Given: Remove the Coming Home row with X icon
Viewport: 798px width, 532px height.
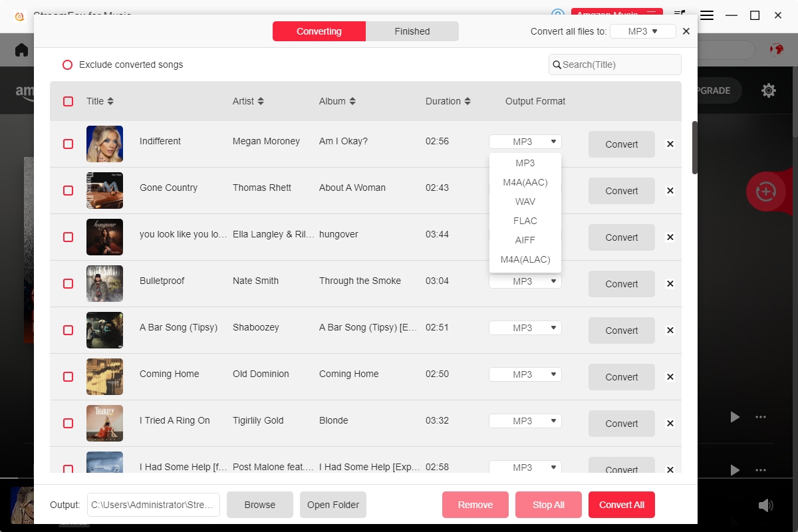Looking at the screenshot, I should [670, 377].
